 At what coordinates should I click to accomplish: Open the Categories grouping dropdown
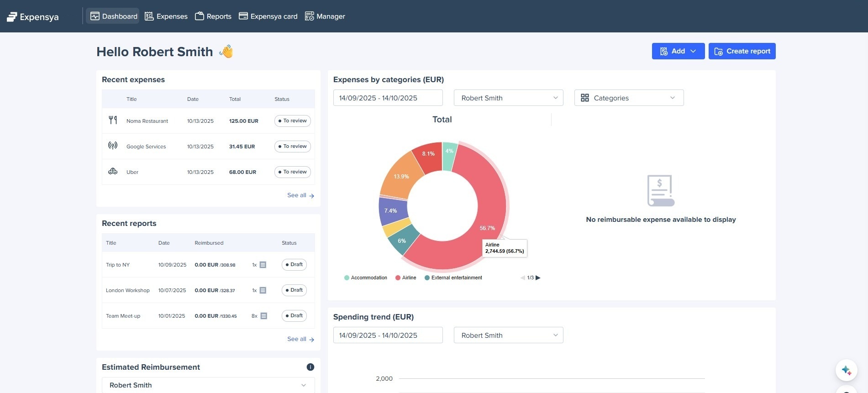(x=629, y=98)
